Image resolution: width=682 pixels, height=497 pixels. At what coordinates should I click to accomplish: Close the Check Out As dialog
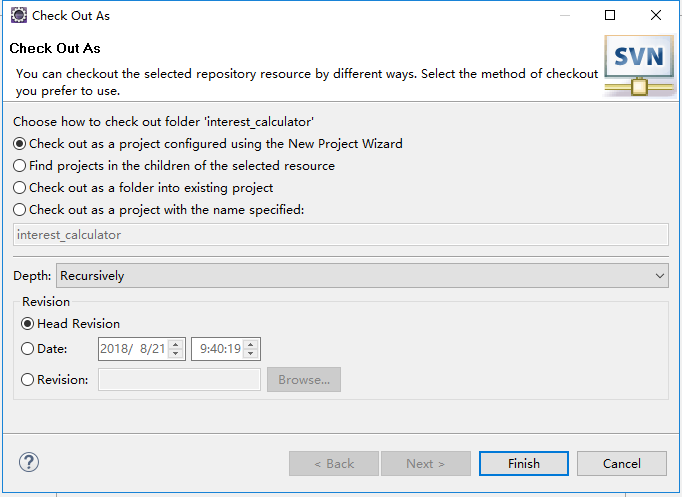(655, 15)
